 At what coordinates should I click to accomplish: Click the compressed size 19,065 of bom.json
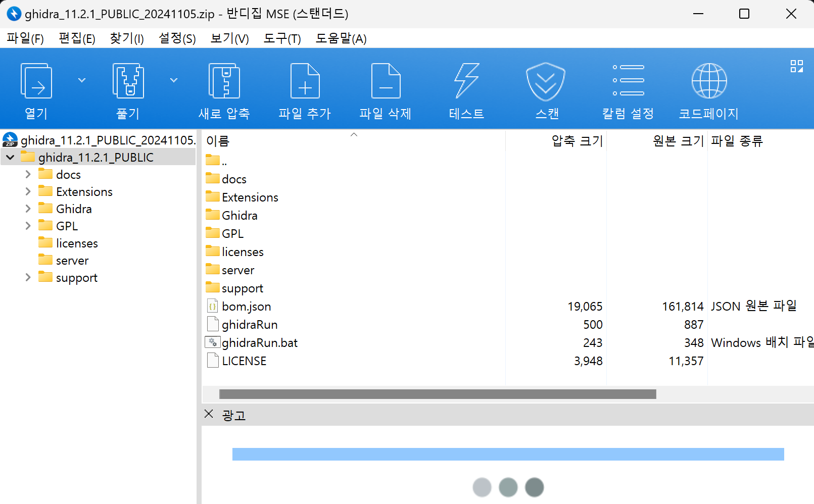[x=585, y=307]
